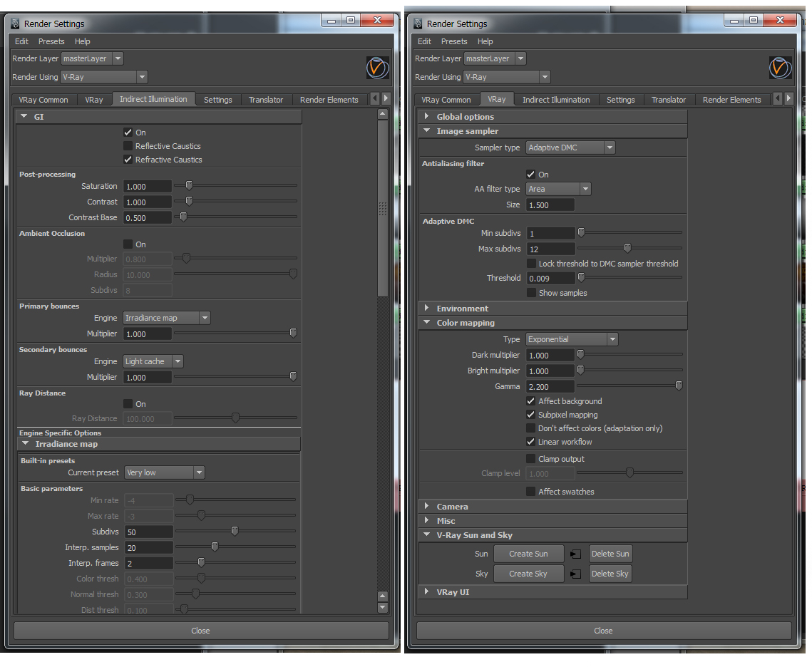
Task: Click the irradiance map Subdivs slider handle
Action: click(235, 531)
